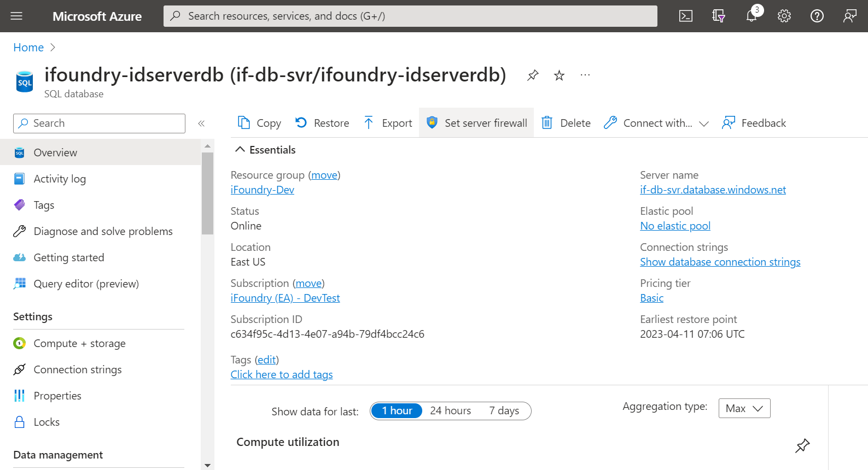Click Feedback in the command bar
This screenshot has height=470, width=868.
tap(754, 123)
